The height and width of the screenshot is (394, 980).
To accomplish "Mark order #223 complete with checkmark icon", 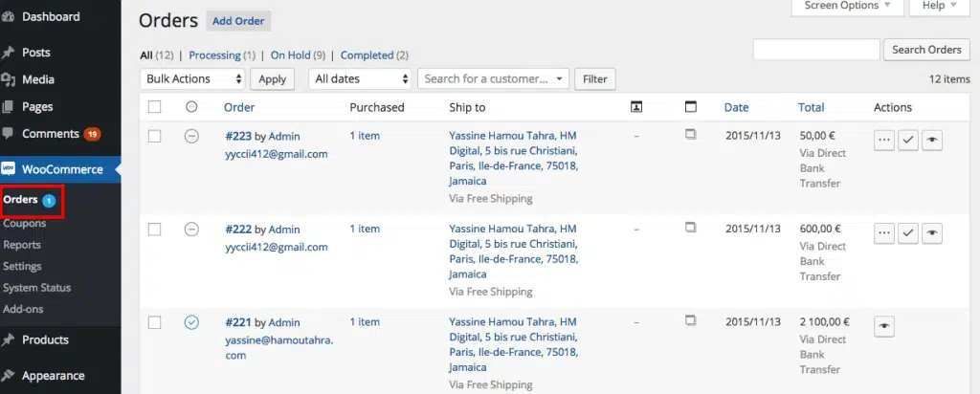I will (908, 140).
